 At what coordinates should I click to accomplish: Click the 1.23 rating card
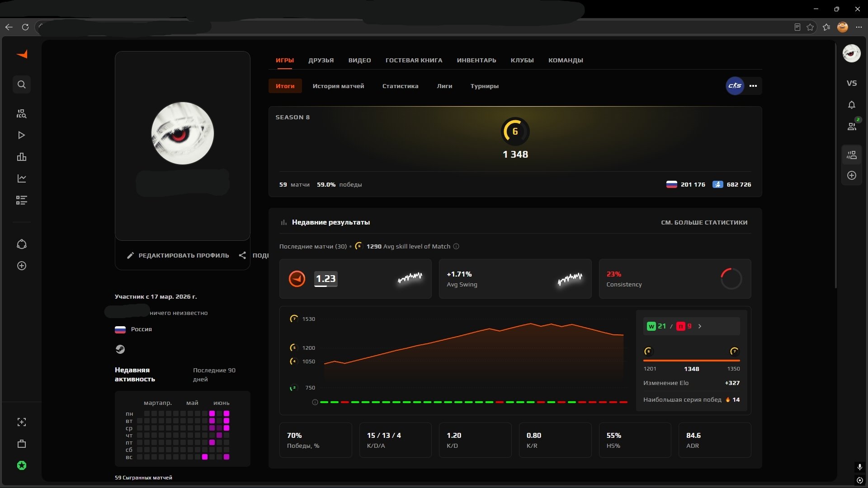point(355,279)
